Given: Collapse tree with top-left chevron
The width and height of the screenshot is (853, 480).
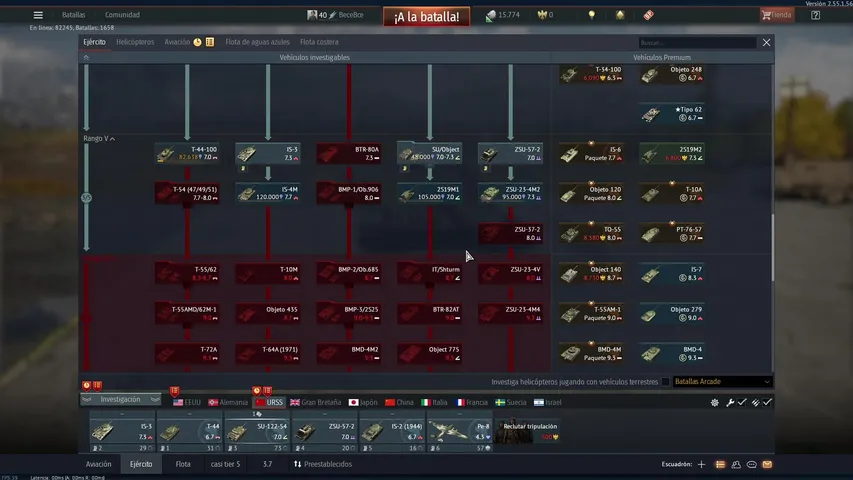Looking at the screenshot, I should pyautogui.click(x=86, y=57).
